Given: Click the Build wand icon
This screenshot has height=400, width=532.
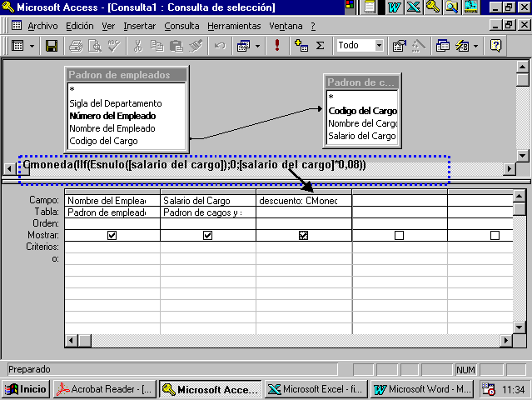Looking at the screenshot, I should (418, 46).
